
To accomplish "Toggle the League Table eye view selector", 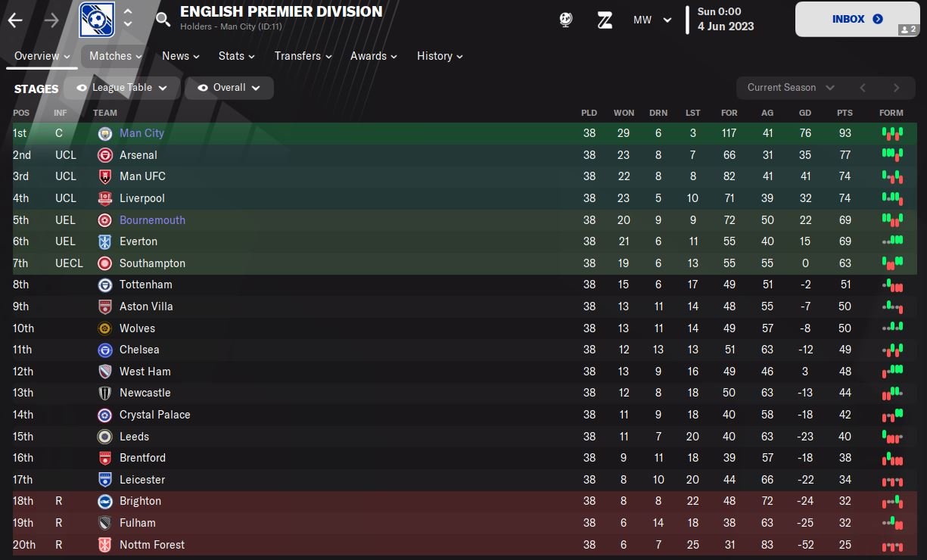I will [x=122, y=88].
